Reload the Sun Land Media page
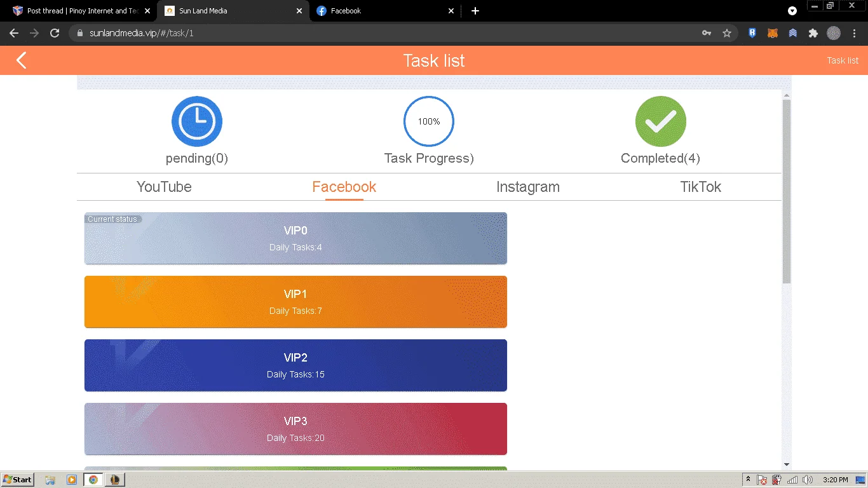The image size is (868, 488). 55,33
